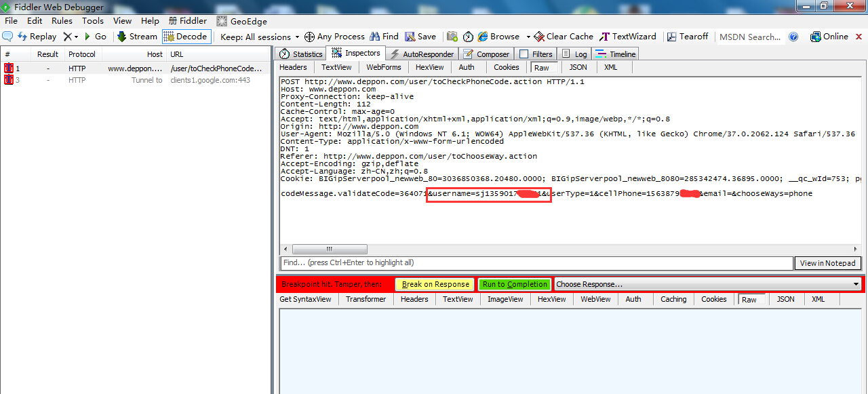Open the Edit menu
The height and width of the screenshot is (394, 868).
(35, 21)
